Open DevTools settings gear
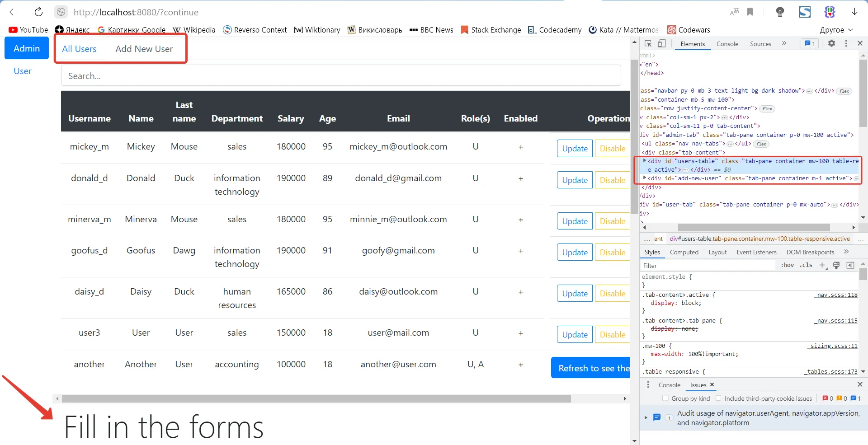 pyautogui.click(x=831, y=43)
